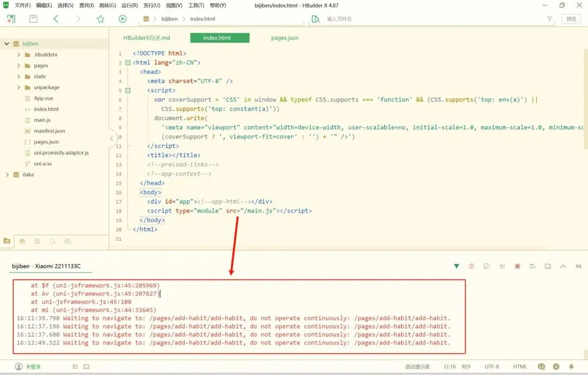Screen dimensions: 588x375
Task: Open the 工具(T) menu
Action: pos(196,5)
